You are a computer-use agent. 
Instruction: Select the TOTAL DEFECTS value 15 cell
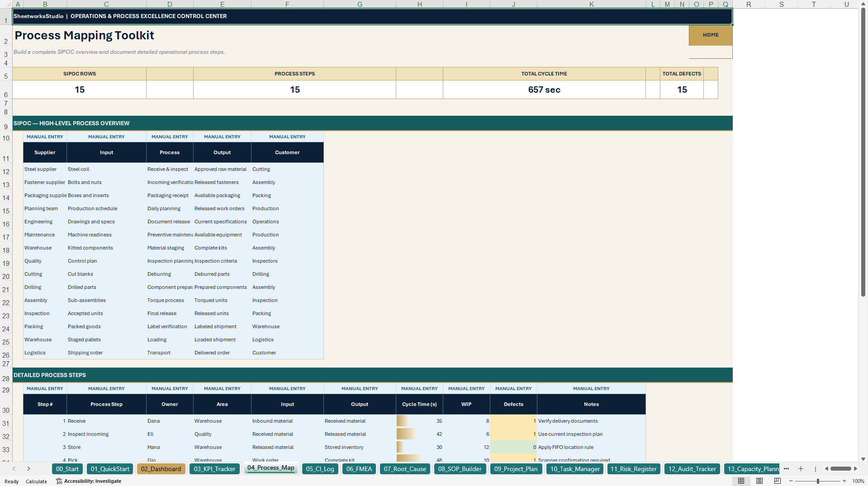coord(682,90)
